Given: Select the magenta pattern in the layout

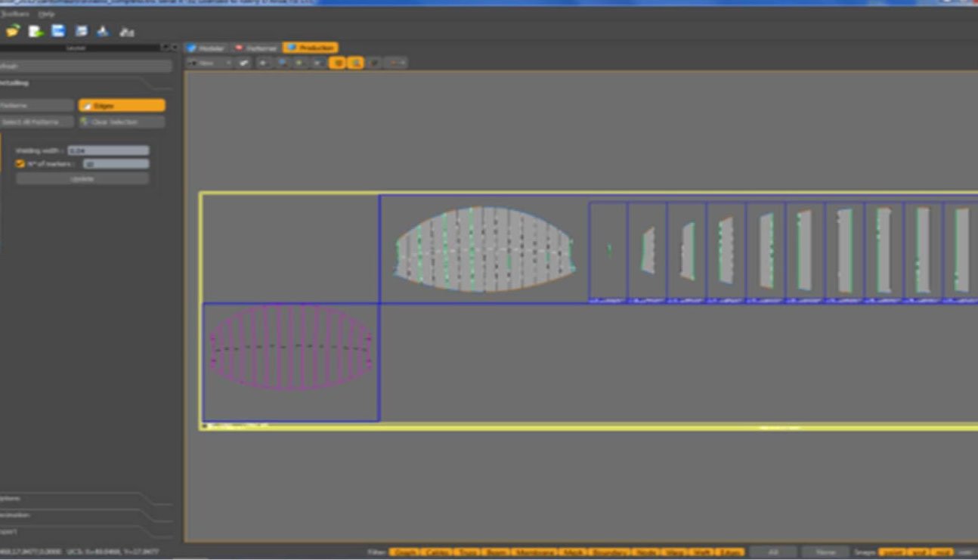Looking at the screenshot, I should click(291, 348).
